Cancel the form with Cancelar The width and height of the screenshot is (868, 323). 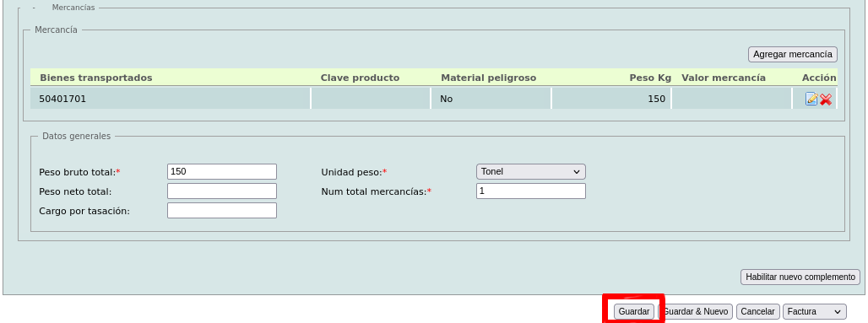[x=758, y=311]
